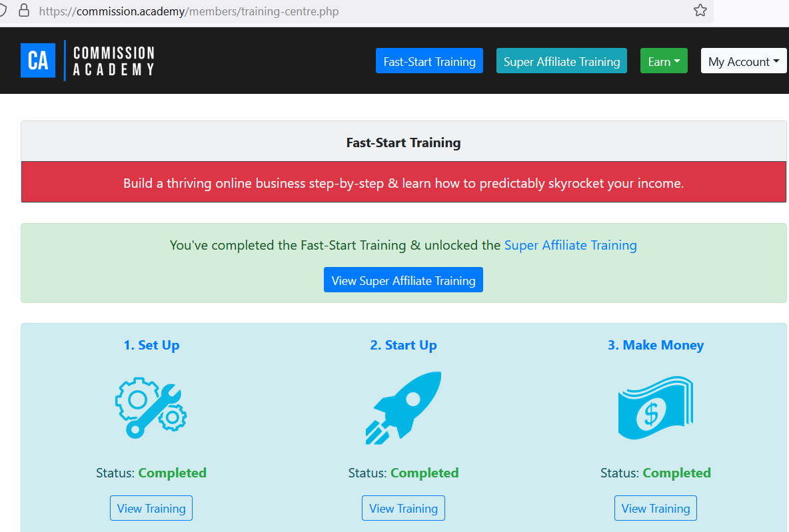The image size is (789, 532).
Task: Open the Fast-Start Training nav button
Action: pos(429,61)
